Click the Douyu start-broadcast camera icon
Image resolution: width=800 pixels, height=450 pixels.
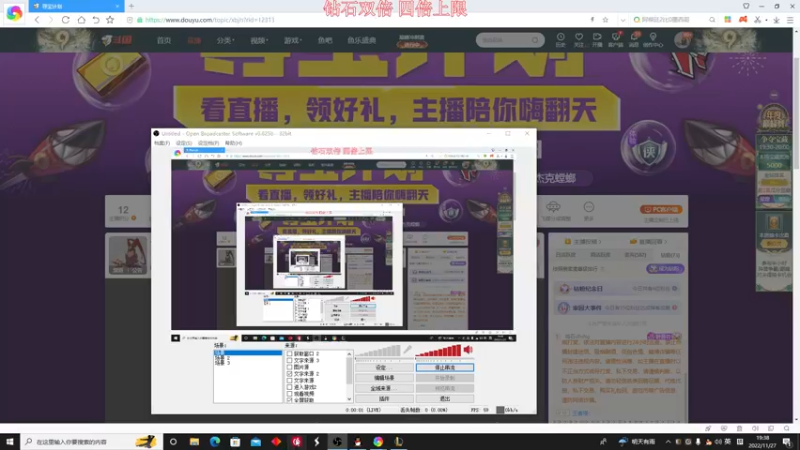click(x=597, y=39)
